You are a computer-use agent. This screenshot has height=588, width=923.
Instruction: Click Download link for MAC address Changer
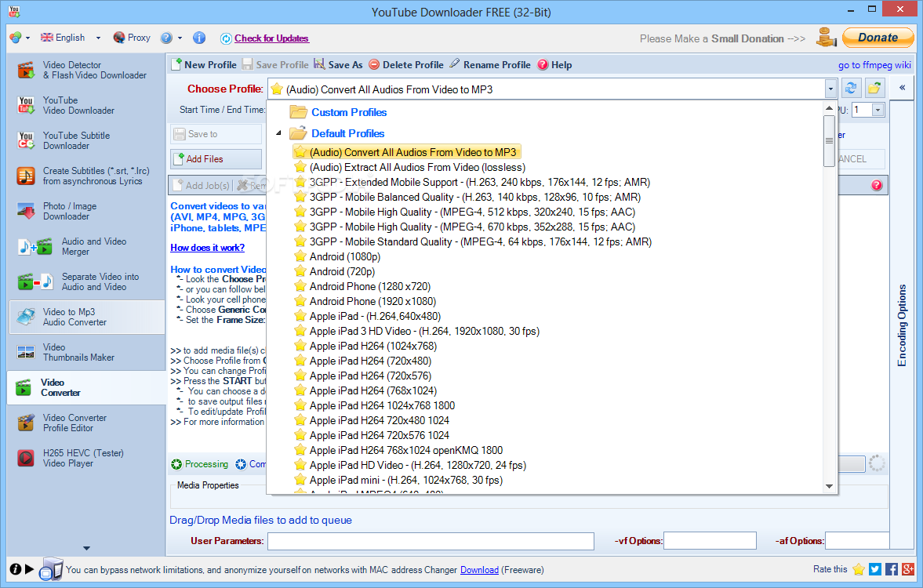[x=479, y=570]
